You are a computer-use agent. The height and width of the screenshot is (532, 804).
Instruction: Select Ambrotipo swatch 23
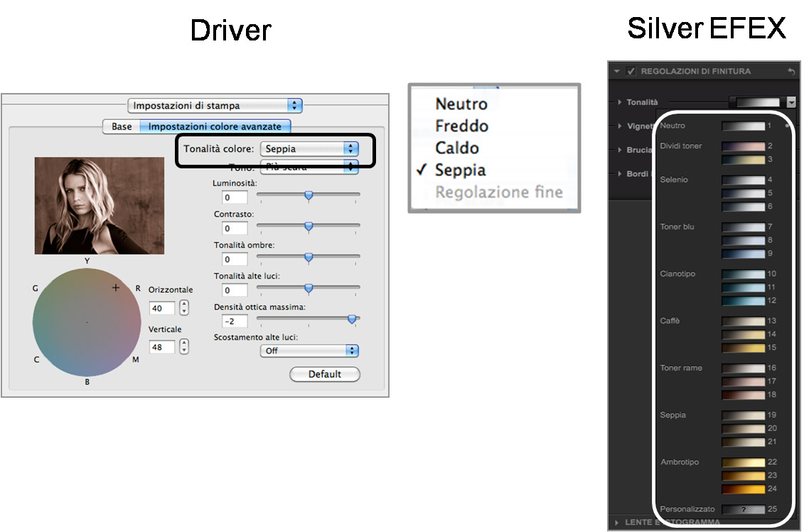coord(743,476)
